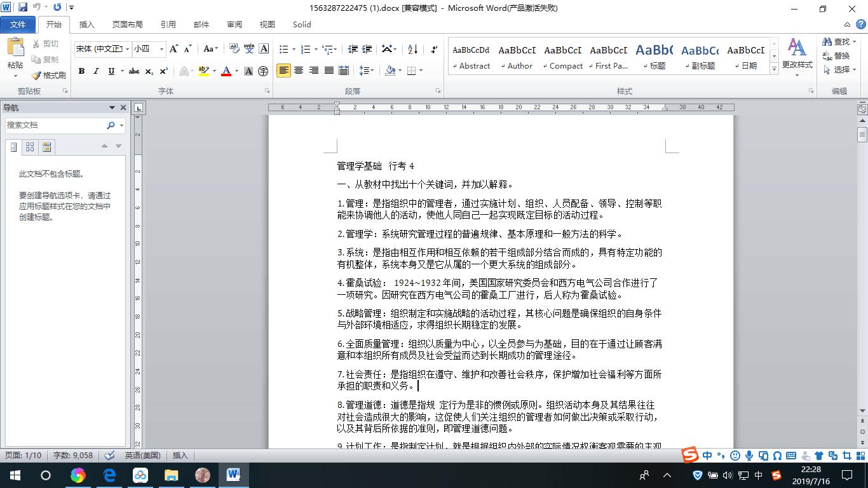
Task: Switch to the 插入 ribbon tab
Action: click(86, 24)
